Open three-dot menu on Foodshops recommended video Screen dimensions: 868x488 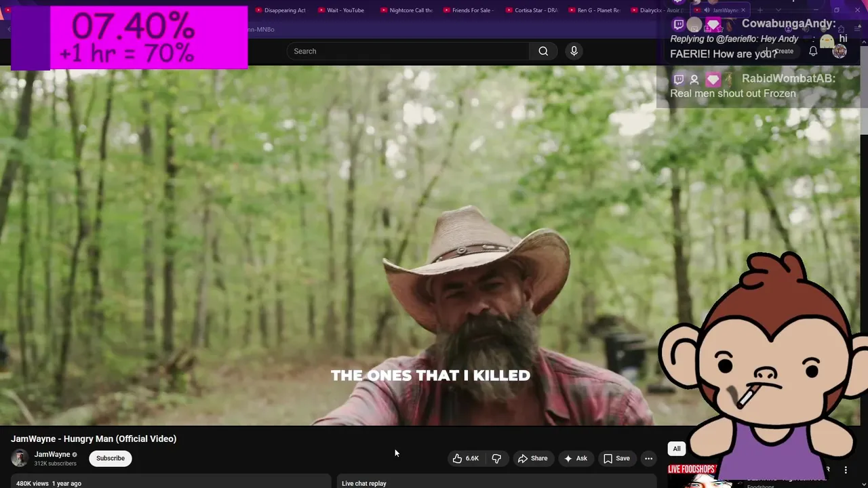coord(846,470)
